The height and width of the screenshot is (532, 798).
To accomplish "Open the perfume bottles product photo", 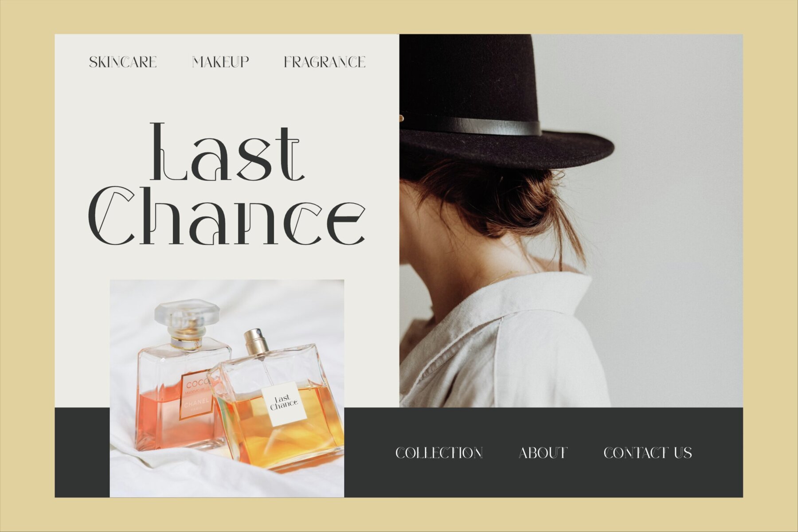I will 227,388.
